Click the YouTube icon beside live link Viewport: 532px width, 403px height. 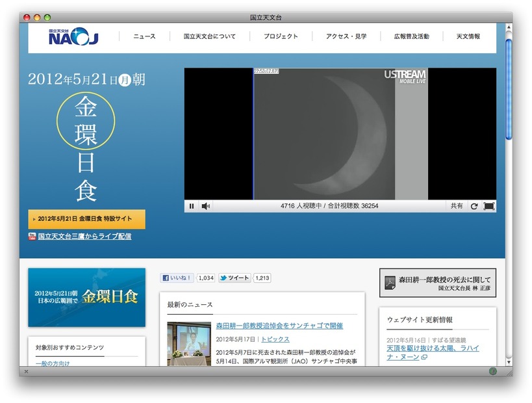32,237
